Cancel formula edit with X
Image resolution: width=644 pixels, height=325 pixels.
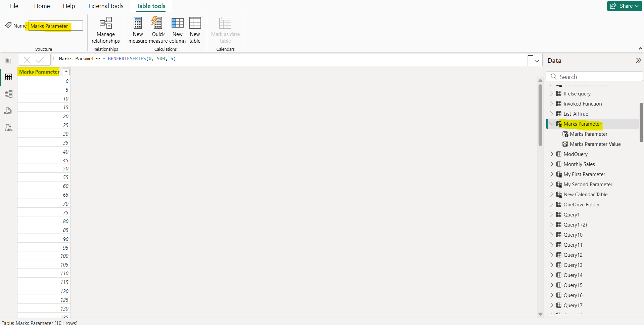coord(27,60)
